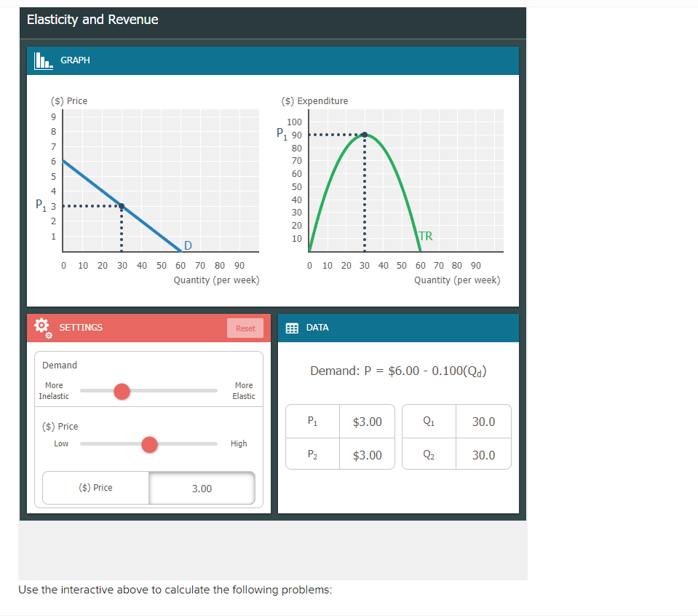Click the Price input field showing 3.00
Viewport: 698px width, 616px height.
202,488
